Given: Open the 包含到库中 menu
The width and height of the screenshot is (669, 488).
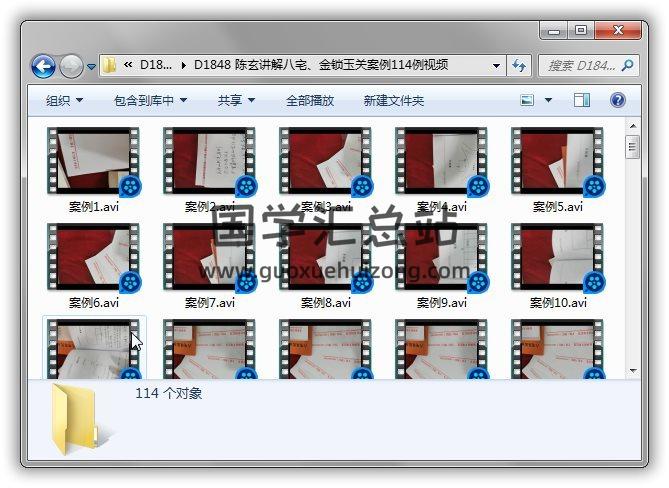Looking at the screenshot, I should (x=151, y=101).
